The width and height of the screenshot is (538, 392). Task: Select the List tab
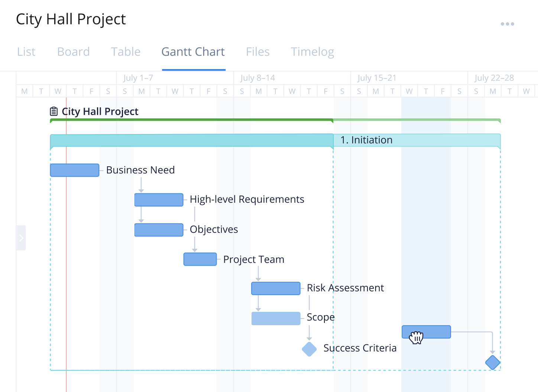pos(26,52)
